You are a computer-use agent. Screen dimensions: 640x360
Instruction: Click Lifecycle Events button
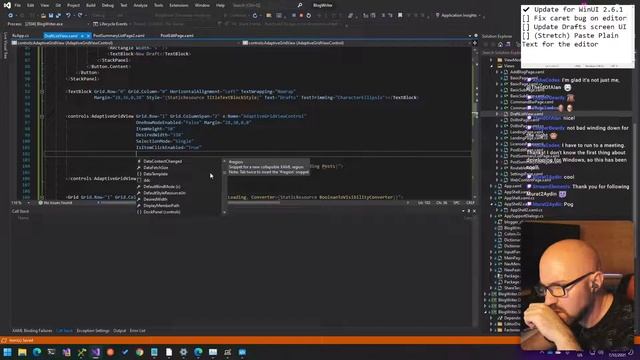click(110, 24)
